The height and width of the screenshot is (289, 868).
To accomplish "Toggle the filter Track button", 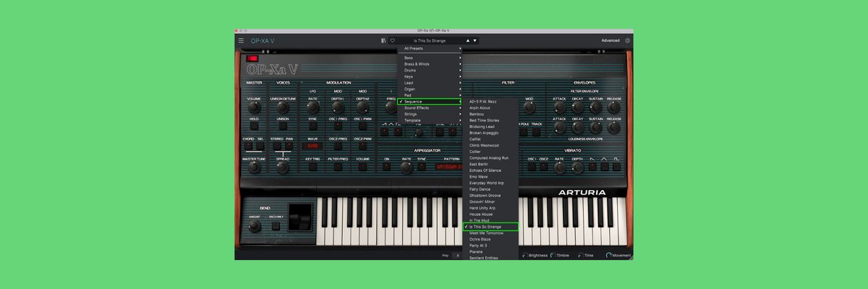I will (x=537, y=132).
